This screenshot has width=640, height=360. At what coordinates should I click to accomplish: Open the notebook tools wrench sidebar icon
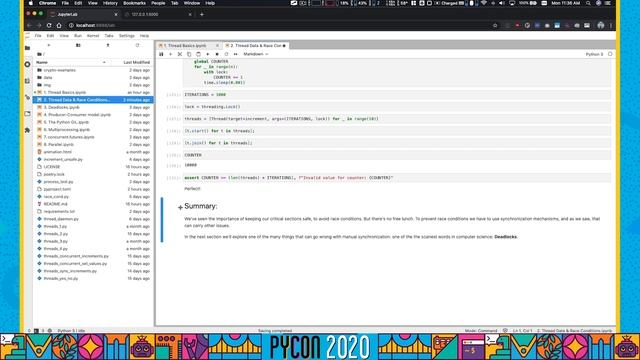coord(27,97)
